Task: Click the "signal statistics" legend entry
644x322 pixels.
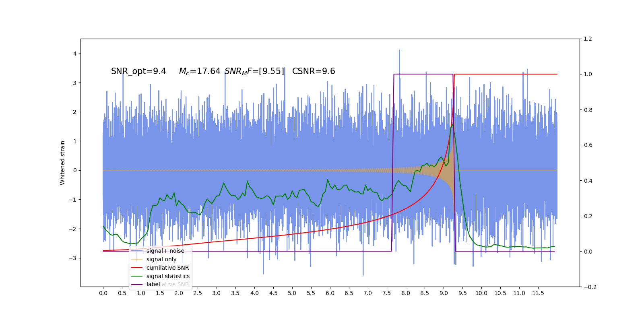Action: pos(168,276)
